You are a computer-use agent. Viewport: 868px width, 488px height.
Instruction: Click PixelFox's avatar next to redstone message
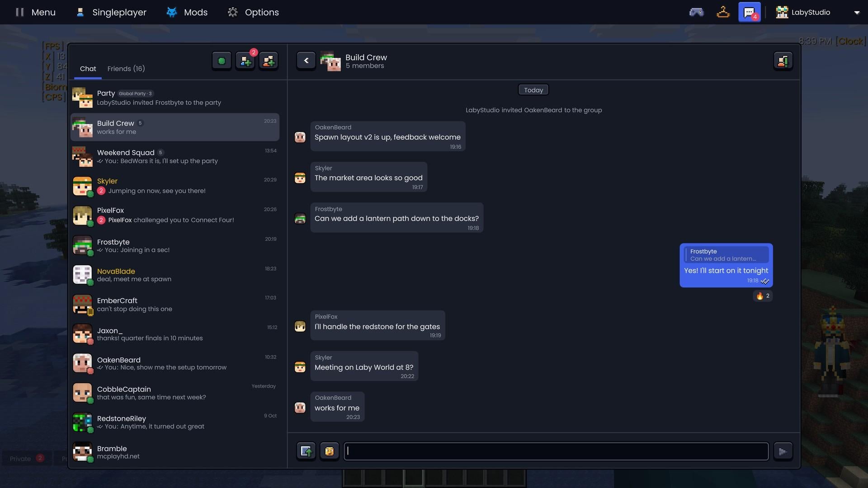click(300, 326)
